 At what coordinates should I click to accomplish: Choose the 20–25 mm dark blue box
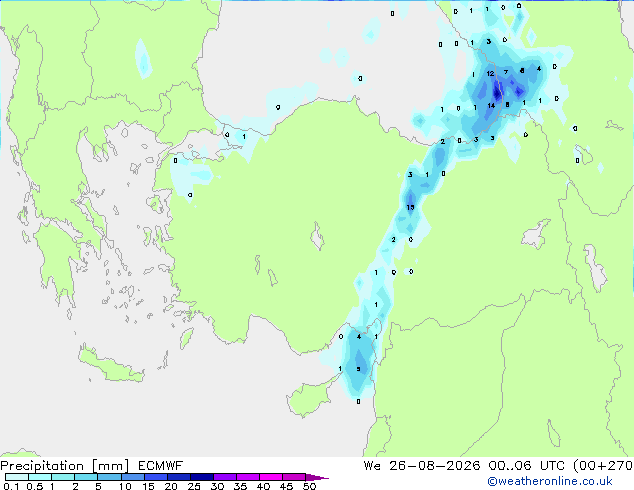coord(178,477)
